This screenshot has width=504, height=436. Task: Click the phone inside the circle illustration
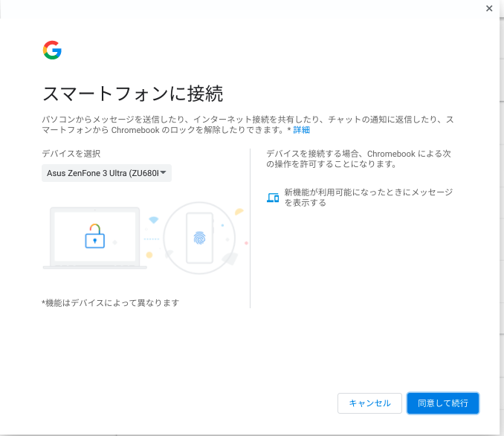(200, 238)
